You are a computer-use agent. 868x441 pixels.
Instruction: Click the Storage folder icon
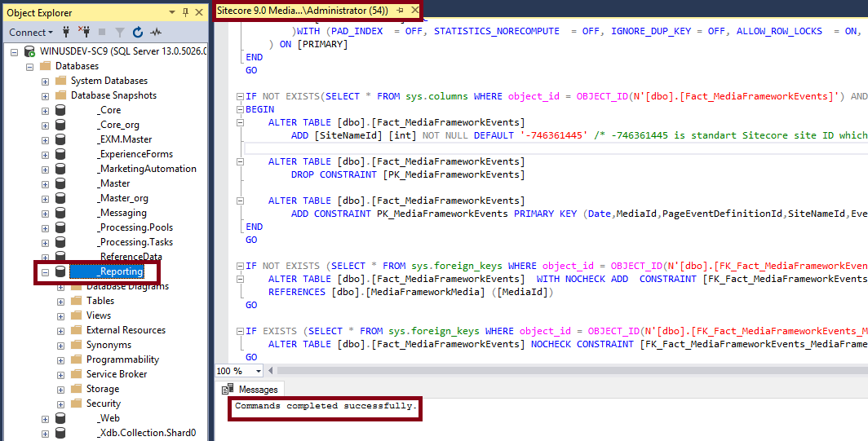(77, 389)
